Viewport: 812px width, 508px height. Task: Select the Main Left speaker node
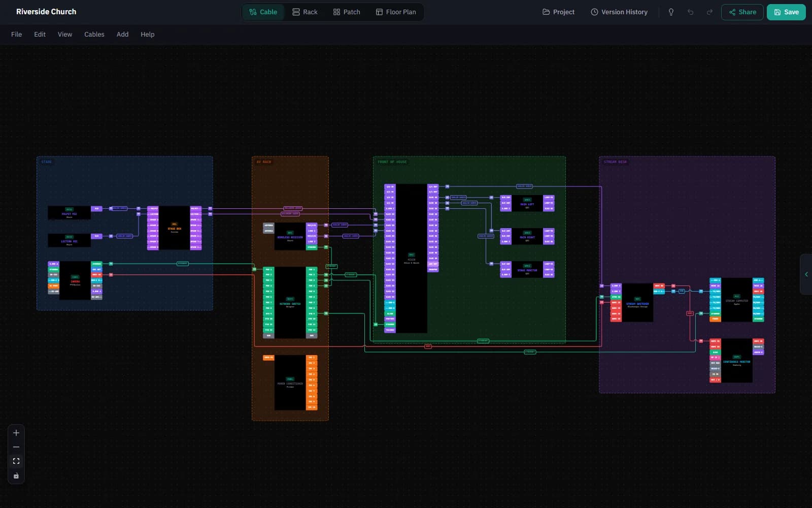527,203
